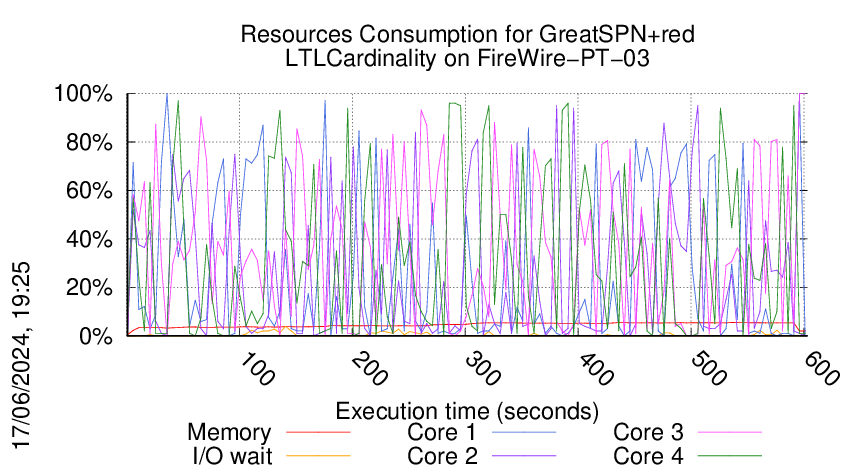Click the 'Execution time (seconds)' axis title
Image resolution: width=850 pixels, height=475 pixels.
coord(467,411)
